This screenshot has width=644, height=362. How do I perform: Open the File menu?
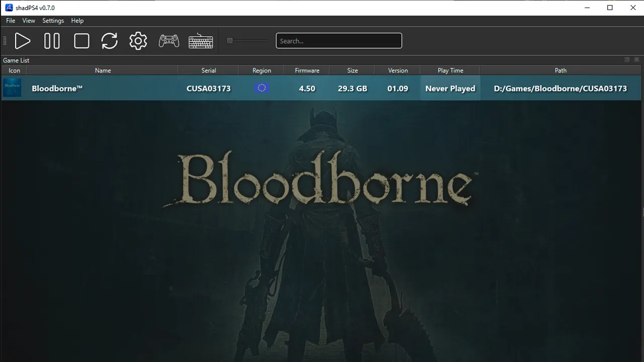11,21
